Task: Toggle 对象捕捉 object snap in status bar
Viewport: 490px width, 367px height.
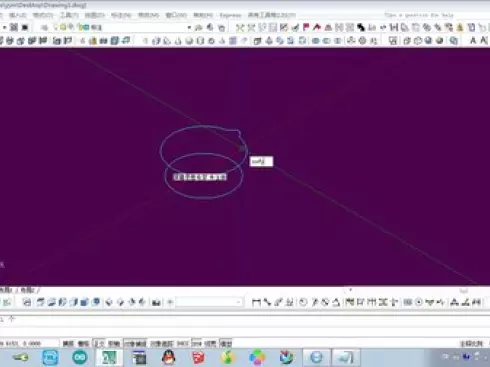Action: pos(135,343)
